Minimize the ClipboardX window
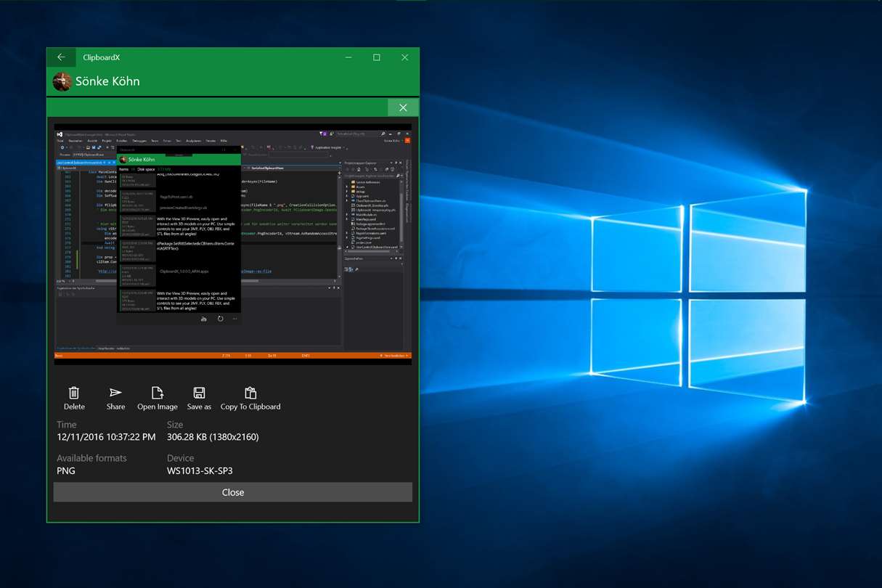The height and width of the screenshot is (588, 882). tap(348, 57)
